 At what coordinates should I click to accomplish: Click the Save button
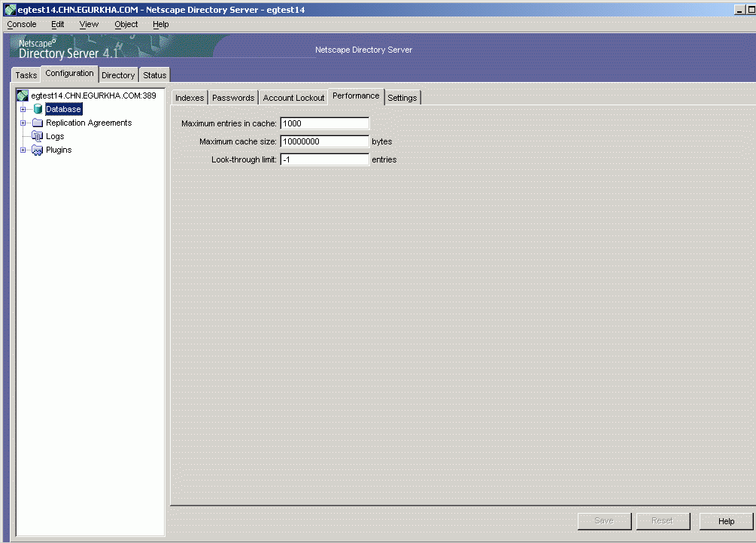(604, 521)
